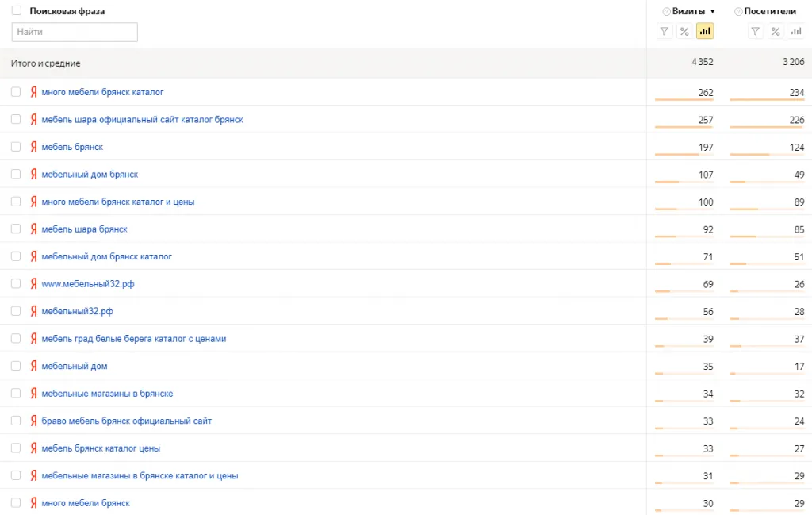Click the help icon beside Визиты

click(666, 11)
